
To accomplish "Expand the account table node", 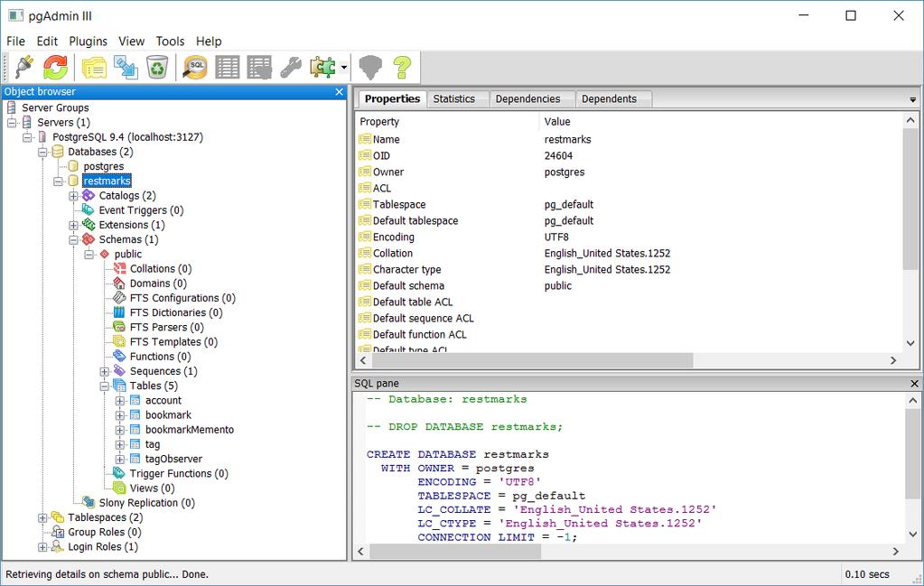I will [119, 401].
